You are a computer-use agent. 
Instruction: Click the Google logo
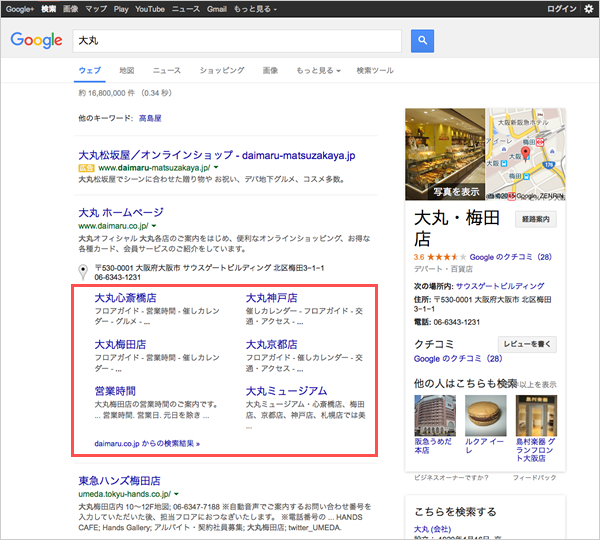click(x=36, y=40)
